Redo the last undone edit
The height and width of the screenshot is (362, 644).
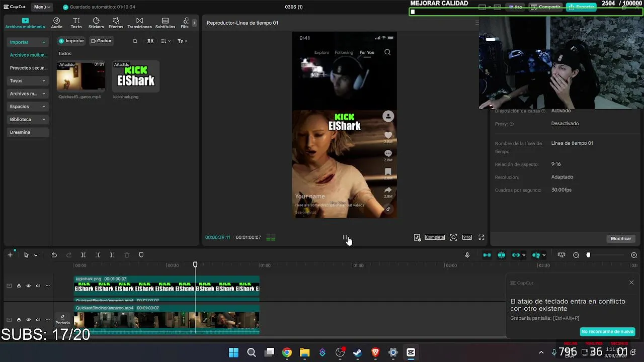[69, 255]
